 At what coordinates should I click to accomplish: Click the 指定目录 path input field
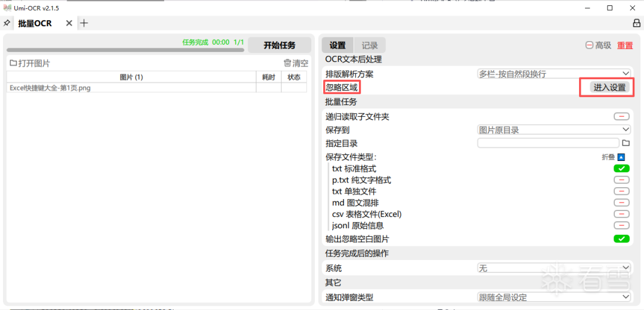548,143
